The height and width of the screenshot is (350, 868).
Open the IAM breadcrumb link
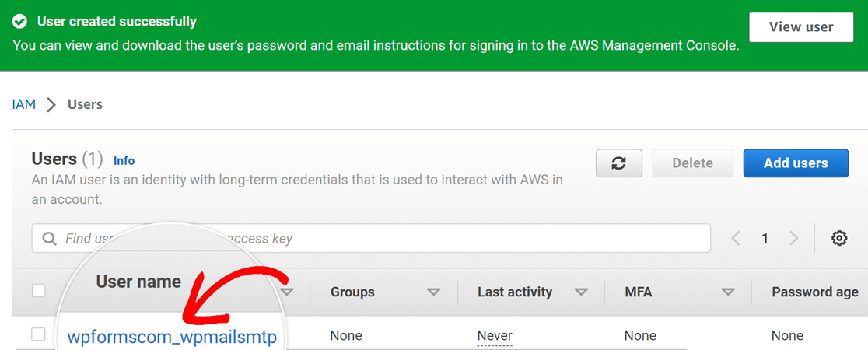point(24,104)
